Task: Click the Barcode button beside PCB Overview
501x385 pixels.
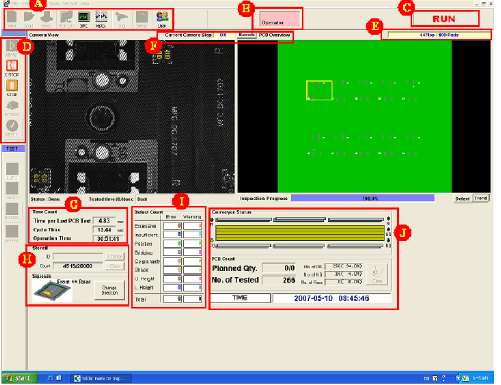Action: coord(246,35)
